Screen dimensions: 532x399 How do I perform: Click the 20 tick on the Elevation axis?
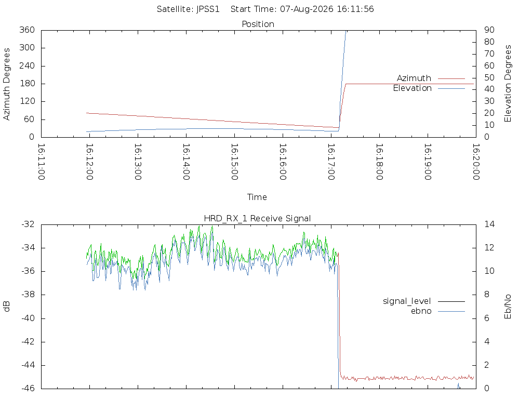coord(489,113)
